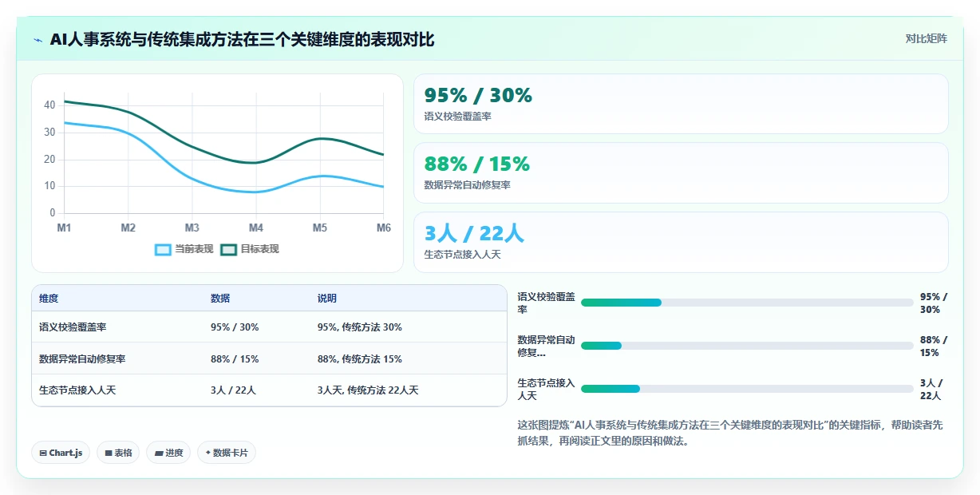The width and height of the screenshot is (980, 495).
Task: Click the 表格 tag chip
Action: click(118, 453)
